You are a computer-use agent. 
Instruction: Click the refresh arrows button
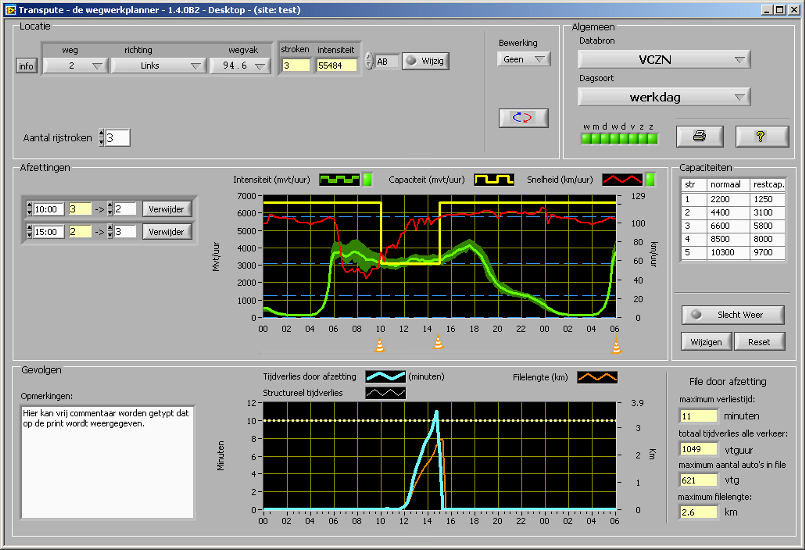[x=523, y=118]
